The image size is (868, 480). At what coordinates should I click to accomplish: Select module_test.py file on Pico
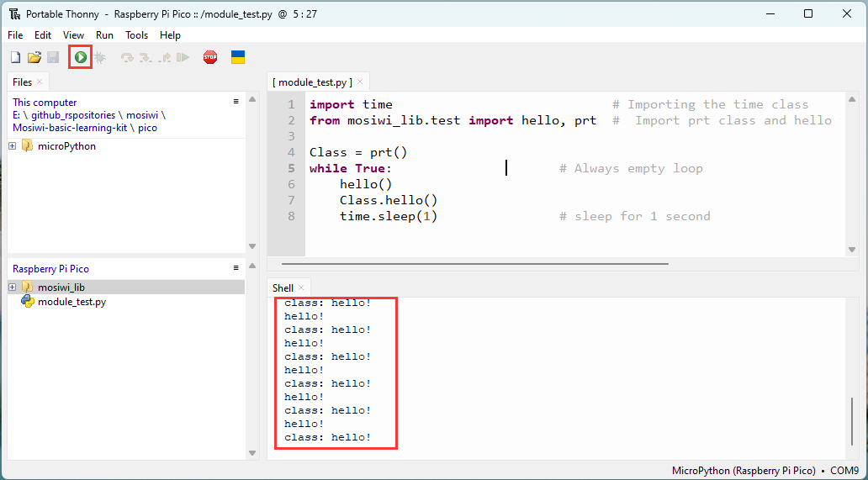tap(71, 302)
